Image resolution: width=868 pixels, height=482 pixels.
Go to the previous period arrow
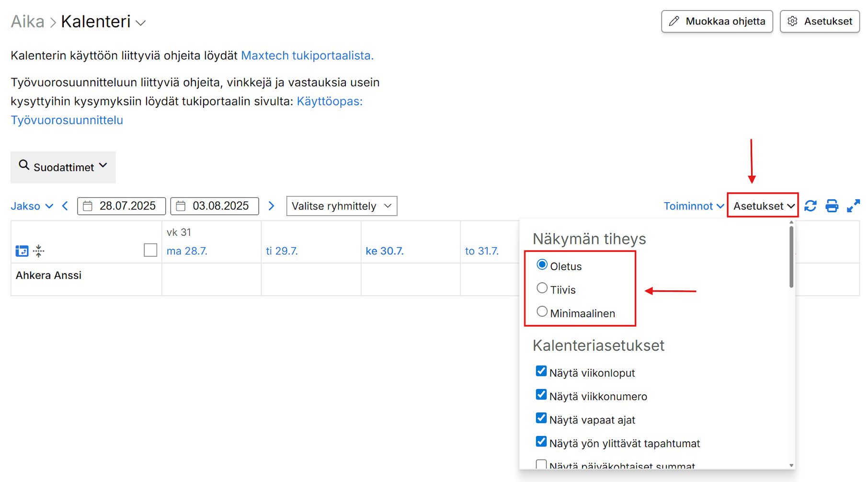(x=65, y=206)
